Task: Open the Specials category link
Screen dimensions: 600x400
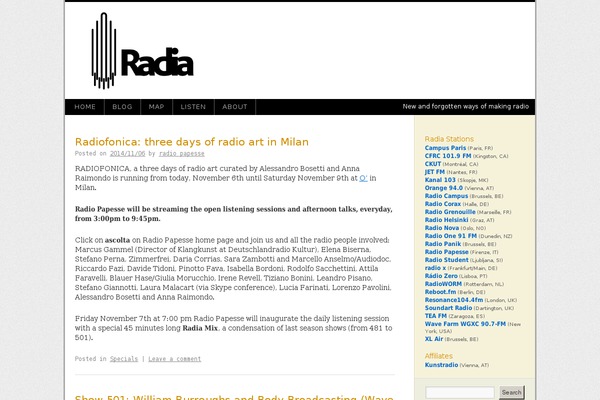Action: click(x=124, y=359)
